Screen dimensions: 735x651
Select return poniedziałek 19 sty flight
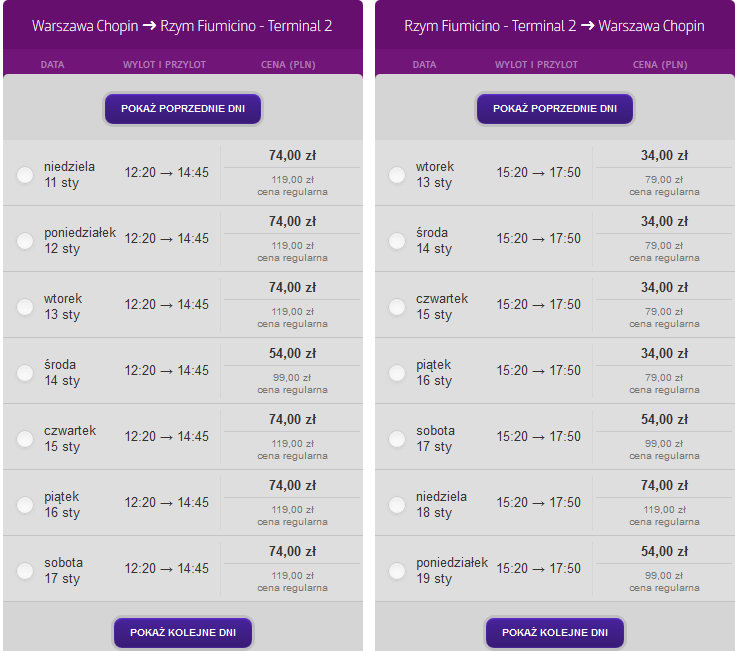397,571
